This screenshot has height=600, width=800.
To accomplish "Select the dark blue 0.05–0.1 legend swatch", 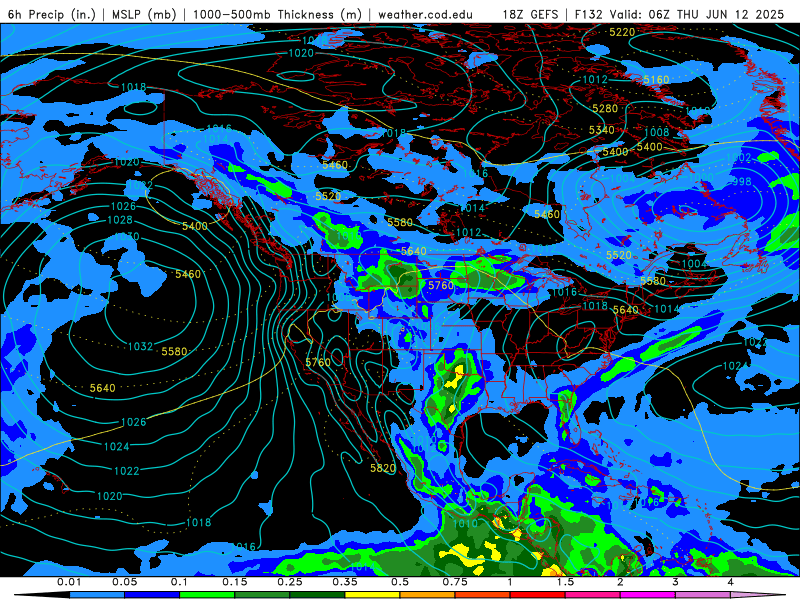I will click(x=152, y=595).
